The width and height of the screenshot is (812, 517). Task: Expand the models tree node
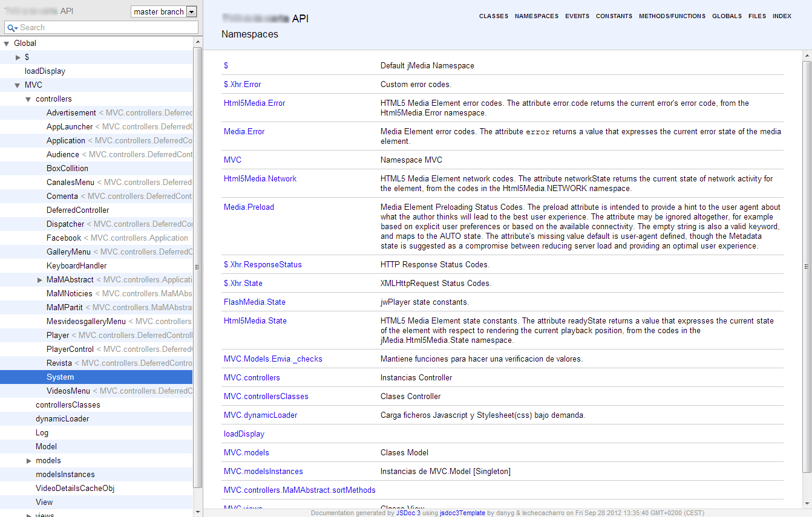[29, 461]
